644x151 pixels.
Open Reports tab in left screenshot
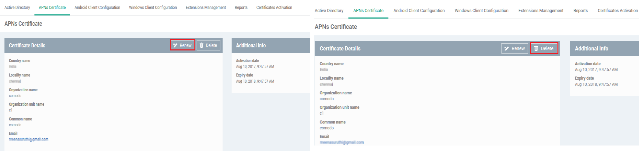pos(241,8)
